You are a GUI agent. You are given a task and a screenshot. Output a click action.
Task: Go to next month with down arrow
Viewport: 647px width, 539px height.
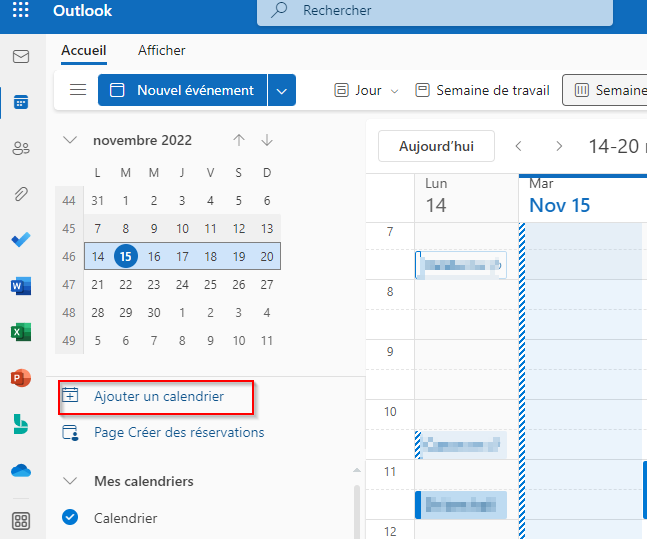267,140
